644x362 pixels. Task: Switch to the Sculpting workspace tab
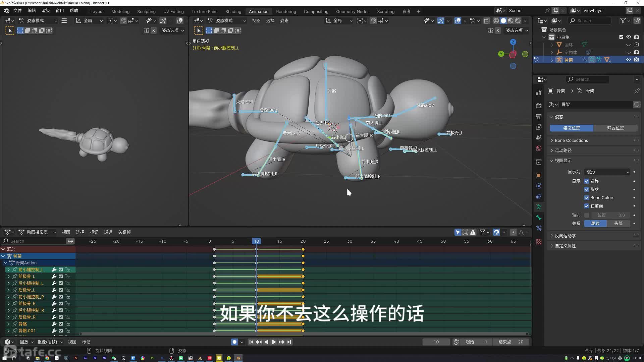146,11
